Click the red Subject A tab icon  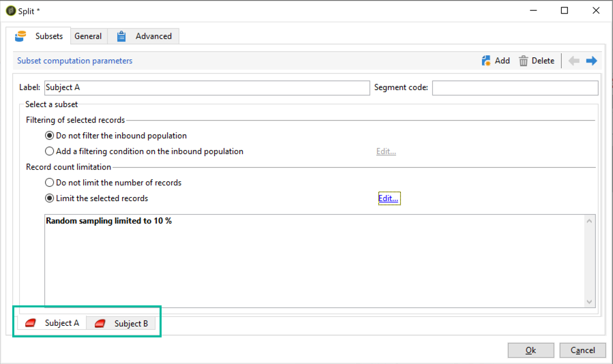pos(31,323)
